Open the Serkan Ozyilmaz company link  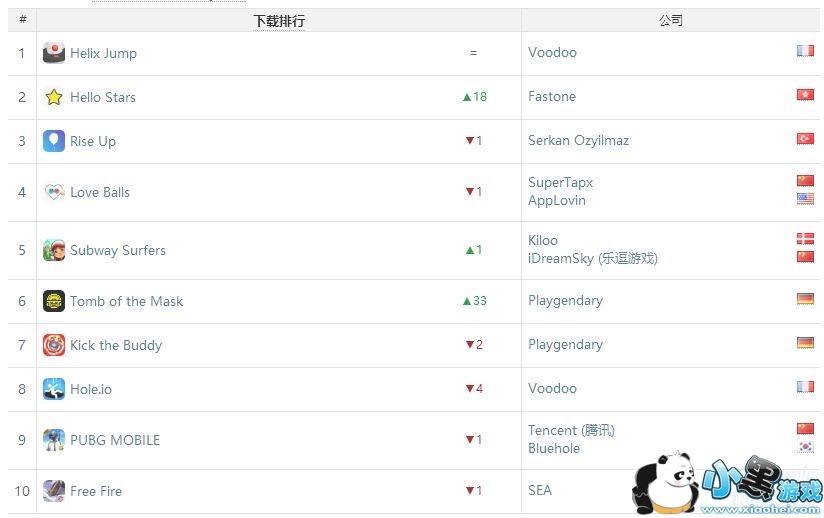(x=578, y=140)
